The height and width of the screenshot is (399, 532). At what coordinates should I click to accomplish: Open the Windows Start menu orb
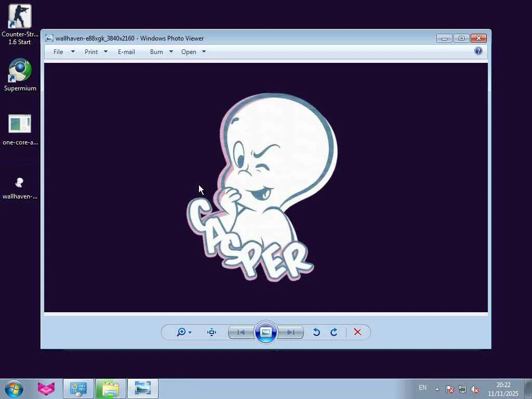pyautogui.click(x=14, y=389)
